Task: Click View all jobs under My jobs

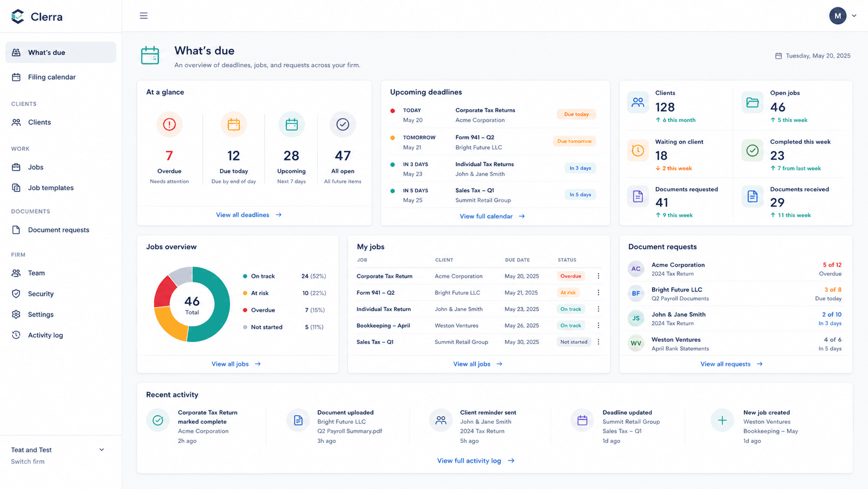Action: click(478, 364)
